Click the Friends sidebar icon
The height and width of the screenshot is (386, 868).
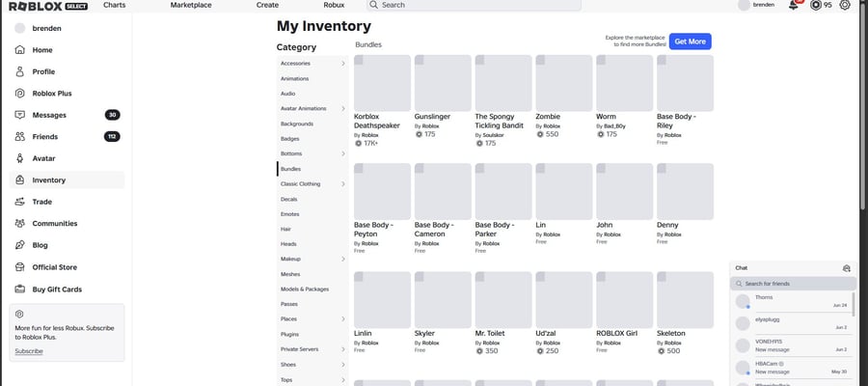(20, 136)
